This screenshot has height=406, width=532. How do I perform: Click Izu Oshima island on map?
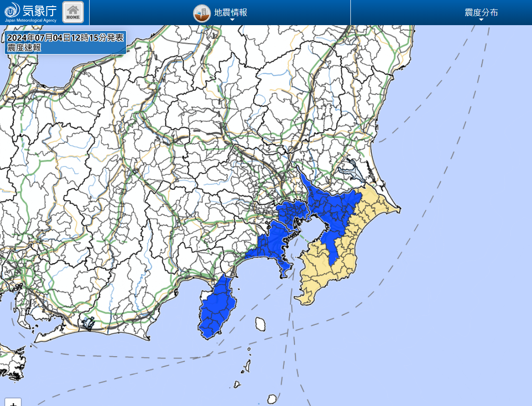(x=260, y=324)
